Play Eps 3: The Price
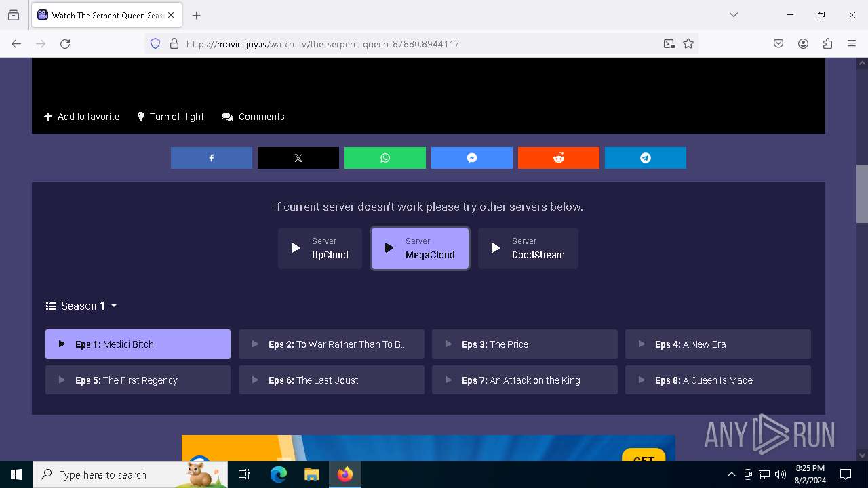 tap(525, 344)
